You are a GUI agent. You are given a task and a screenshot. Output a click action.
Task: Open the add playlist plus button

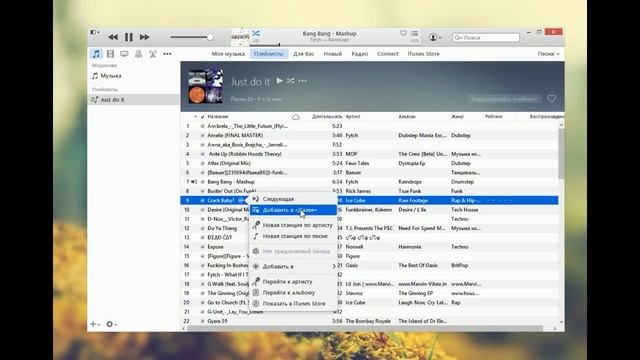[95, 324]
